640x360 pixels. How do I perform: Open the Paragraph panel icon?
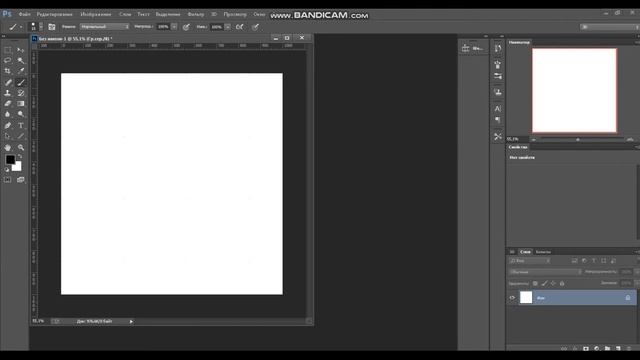[498, 120]
